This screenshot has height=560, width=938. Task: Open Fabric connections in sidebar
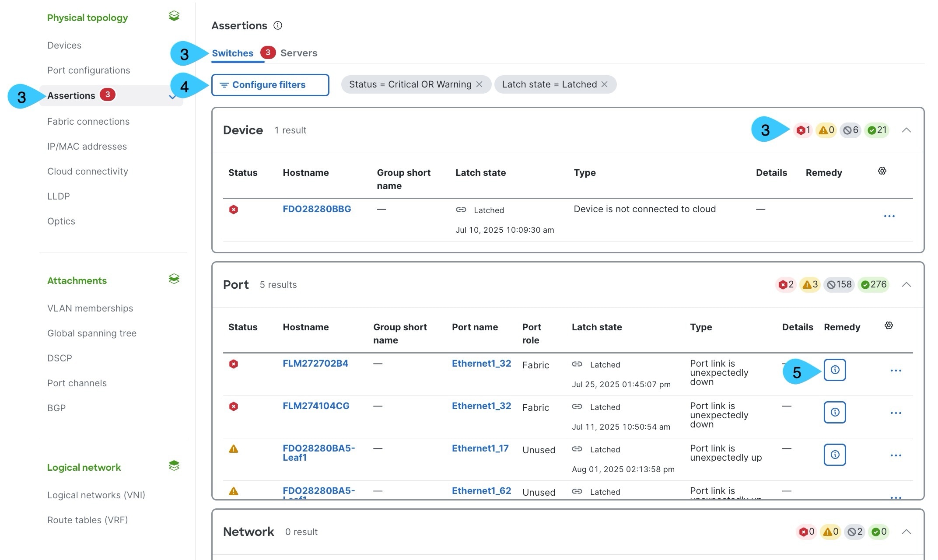point(88,122)
